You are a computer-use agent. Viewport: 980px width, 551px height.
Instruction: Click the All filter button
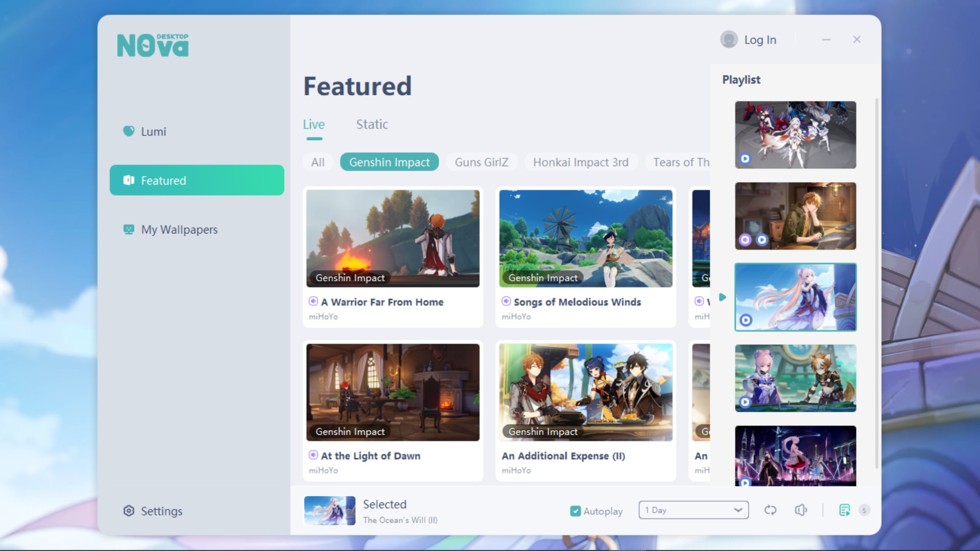tap(317, 162)
